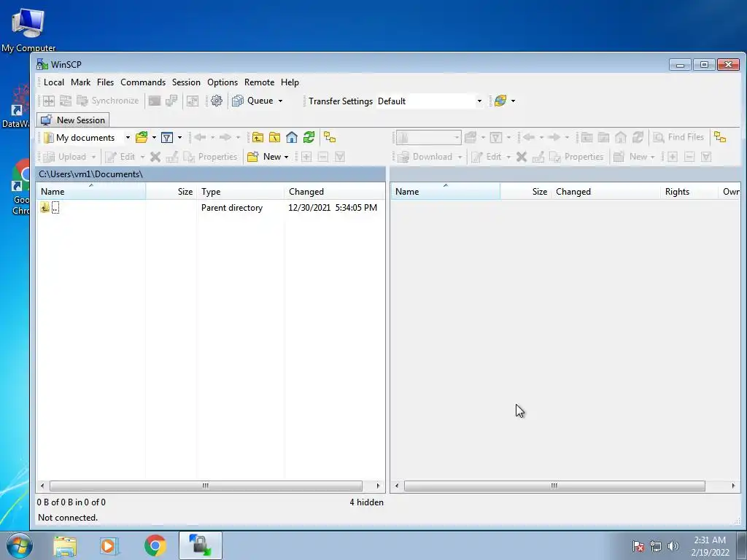747x560 pixels.
Task: Open the Transfer Settings Default dropdown
Action: (x=479, y=101)
